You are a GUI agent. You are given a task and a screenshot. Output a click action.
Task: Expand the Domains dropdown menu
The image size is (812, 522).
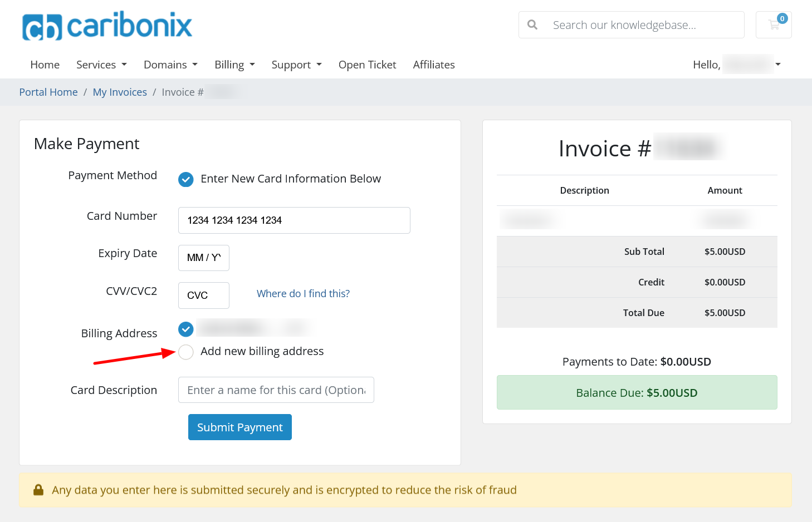(x=170, y=65)
